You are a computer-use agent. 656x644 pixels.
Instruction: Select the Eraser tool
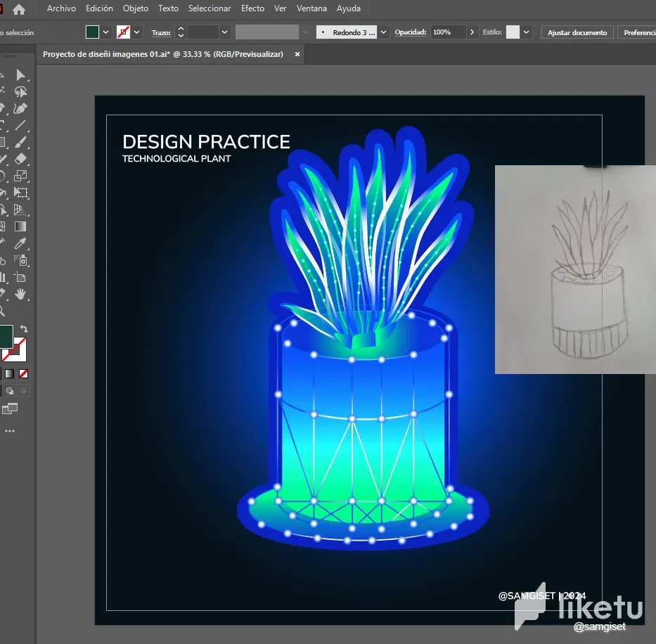[x=20, y=159]
